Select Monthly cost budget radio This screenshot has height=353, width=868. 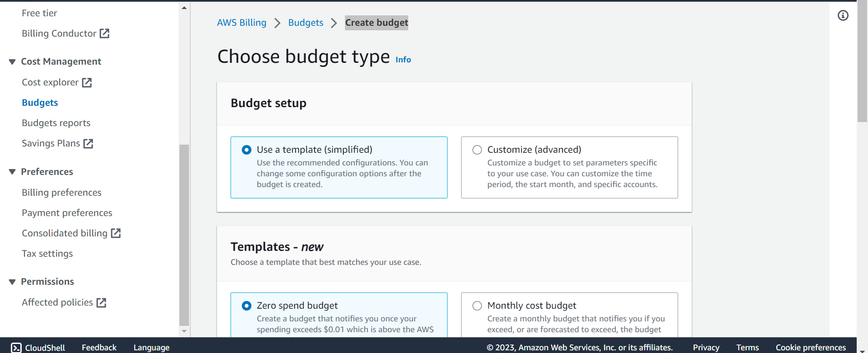477,306
